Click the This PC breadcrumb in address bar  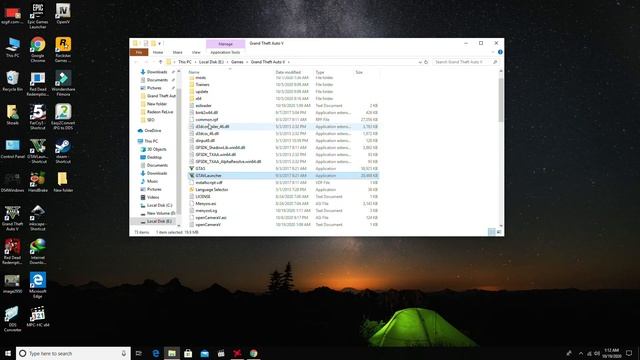185,62
